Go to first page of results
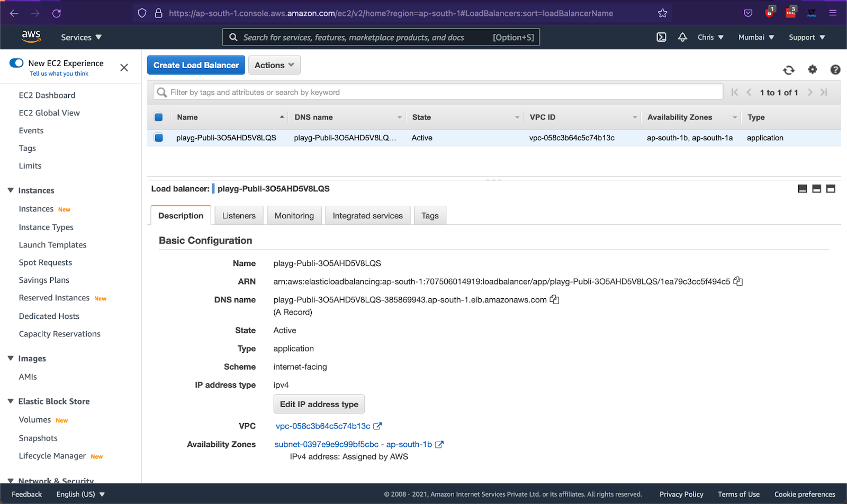This screenshot has width=847, height=504. pyautogui.click(x=734, y=92)
